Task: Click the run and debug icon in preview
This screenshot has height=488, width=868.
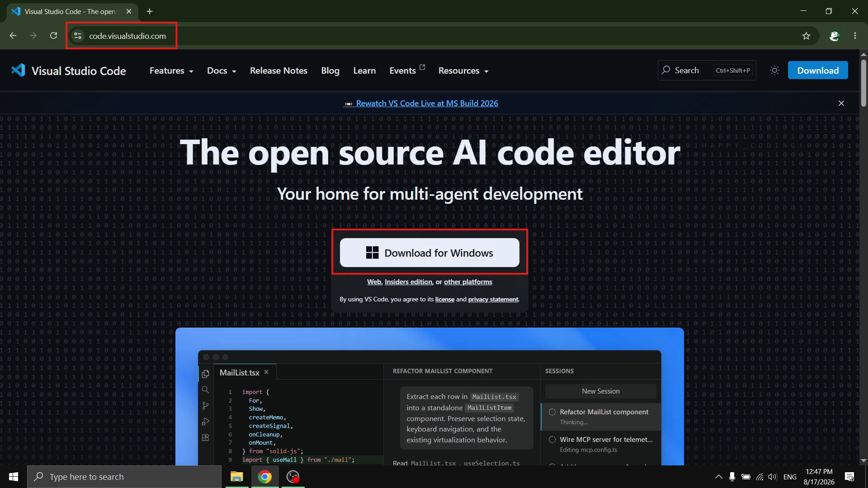Action: 205,422
